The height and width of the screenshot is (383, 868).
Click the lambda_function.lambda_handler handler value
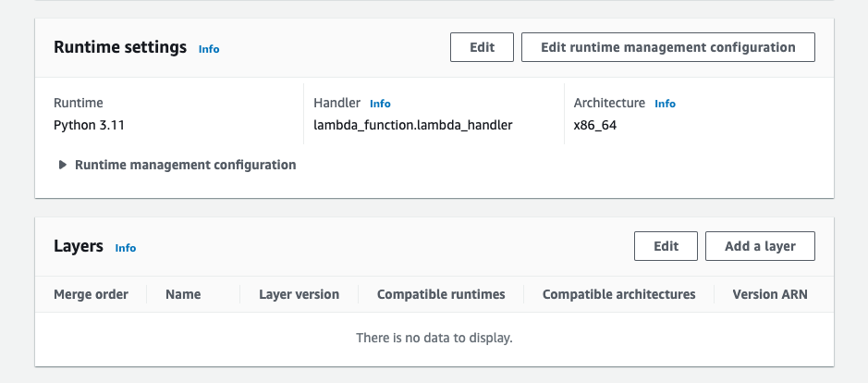tap(412, 125)
